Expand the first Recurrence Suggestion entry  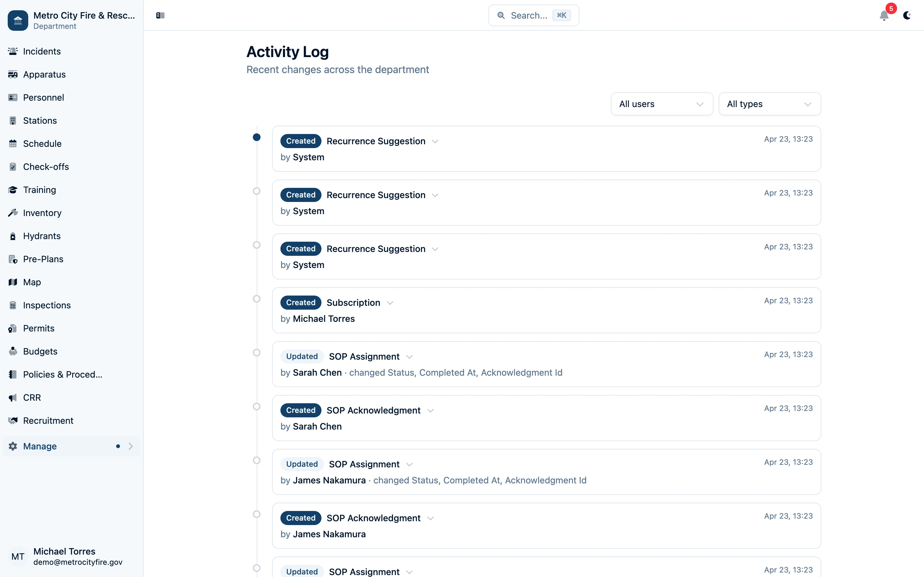[435, 141]
